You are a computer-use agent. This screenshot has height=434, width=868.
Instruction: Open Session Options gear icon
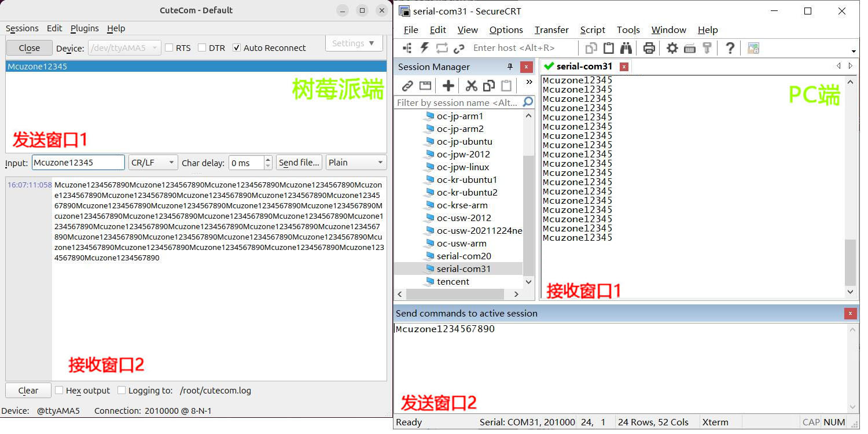point(672,48)
